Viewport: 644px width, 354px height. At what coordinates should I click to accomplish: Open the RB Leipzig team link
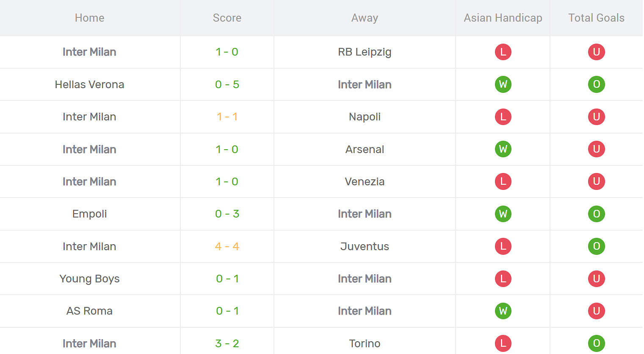pyautogui.click(x=365, y=52)
